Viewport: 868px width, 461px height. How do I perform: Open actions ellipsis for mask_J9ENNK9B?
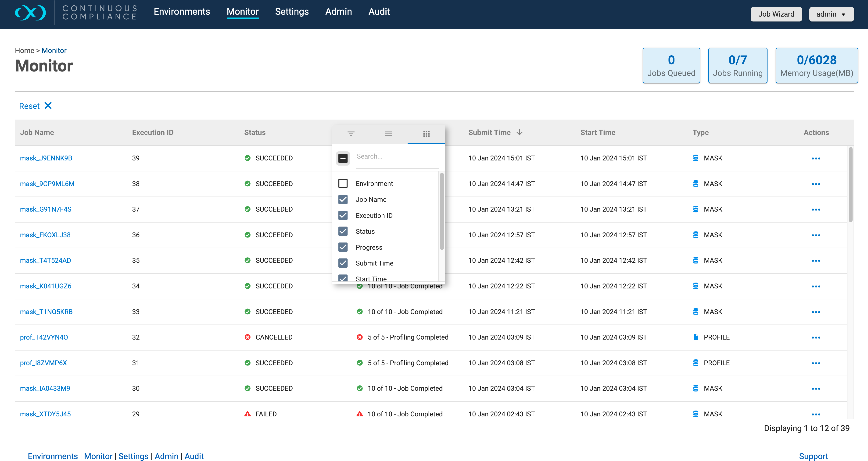pos(816,158)
